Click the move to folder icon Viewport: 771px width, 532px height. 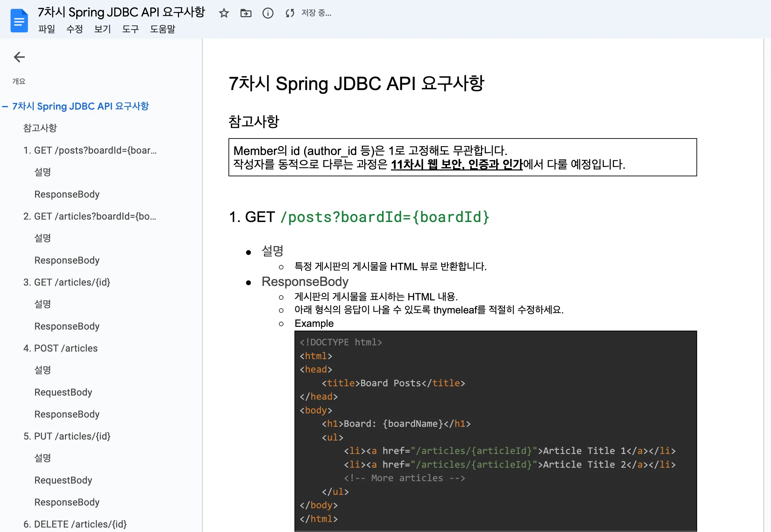pyautogui.click(x=246, y=13)
